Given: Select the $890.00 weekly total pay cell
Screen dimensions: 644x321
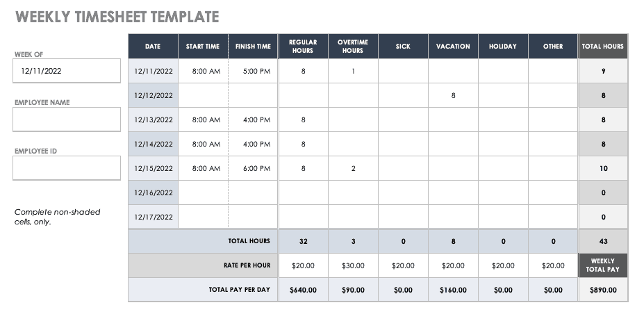Looking at the screenshot, I should pos(603,290).
